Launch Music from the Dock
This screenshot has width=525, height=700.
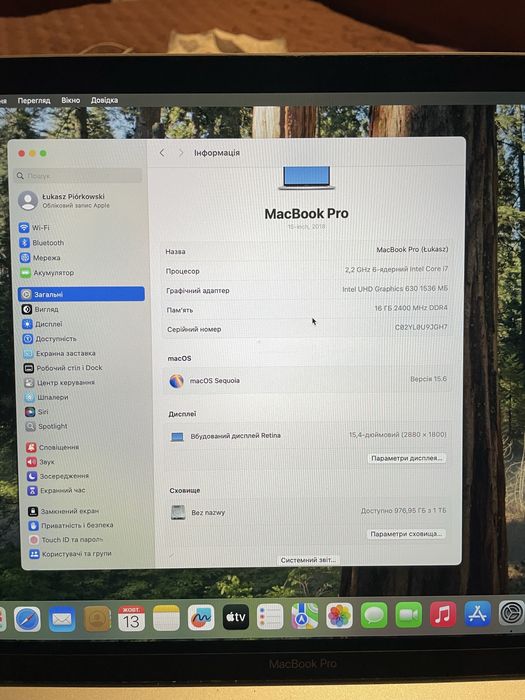coord(443,614)
